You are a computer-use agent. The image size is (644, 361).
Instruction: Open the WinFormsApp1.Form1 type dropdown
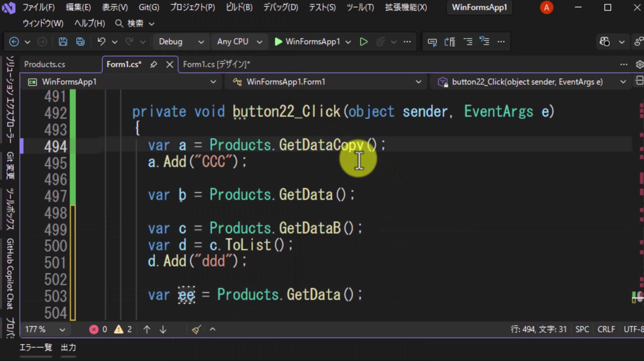(327, 82)
